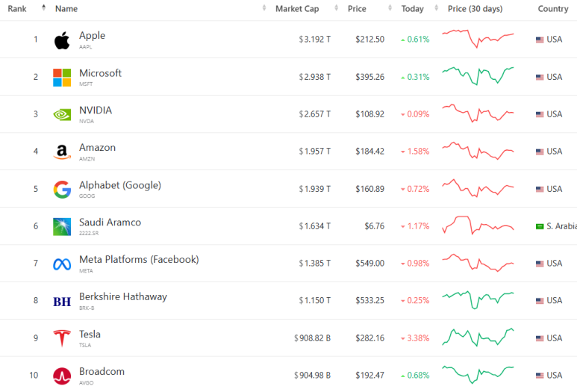Click the Saudi Aramco logo
This screenshot has height=392, width=577.
pyautogui.click(x=62, y=227)
